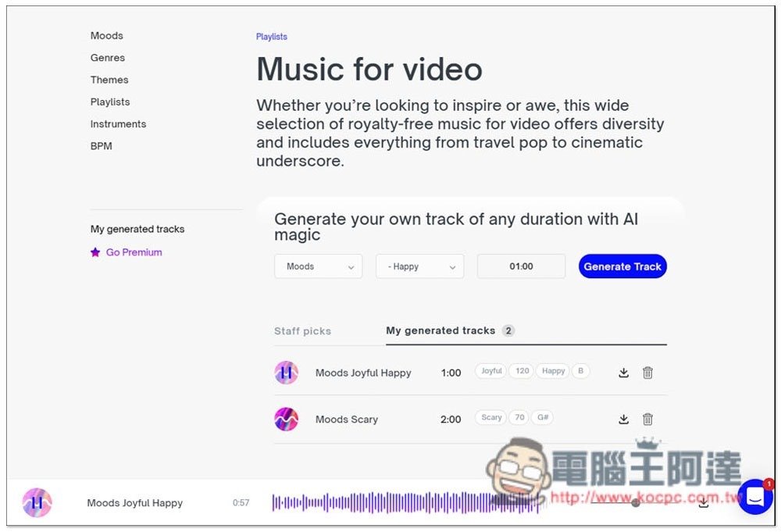This screenshot has width=781, height=532.
Task: Switch to the Staff picks tab
Action: pyautogui.click(x=302, y=331)
